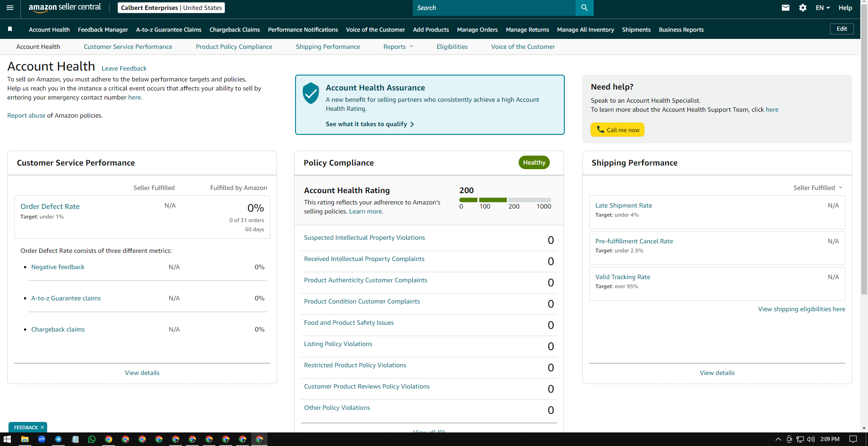Open Add Products menu item
Screen dimensions: 868x446
[431, 29]
